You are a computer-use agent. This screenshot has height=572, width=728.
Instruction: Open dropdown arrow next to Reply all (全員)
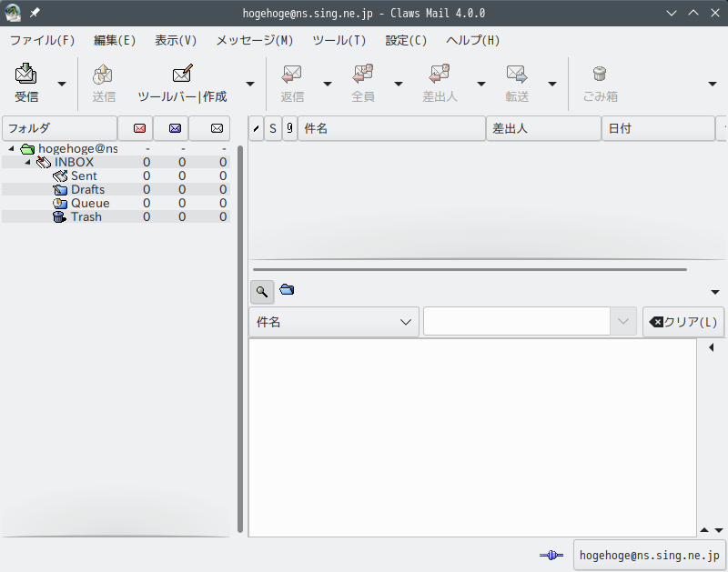point(399,84)
